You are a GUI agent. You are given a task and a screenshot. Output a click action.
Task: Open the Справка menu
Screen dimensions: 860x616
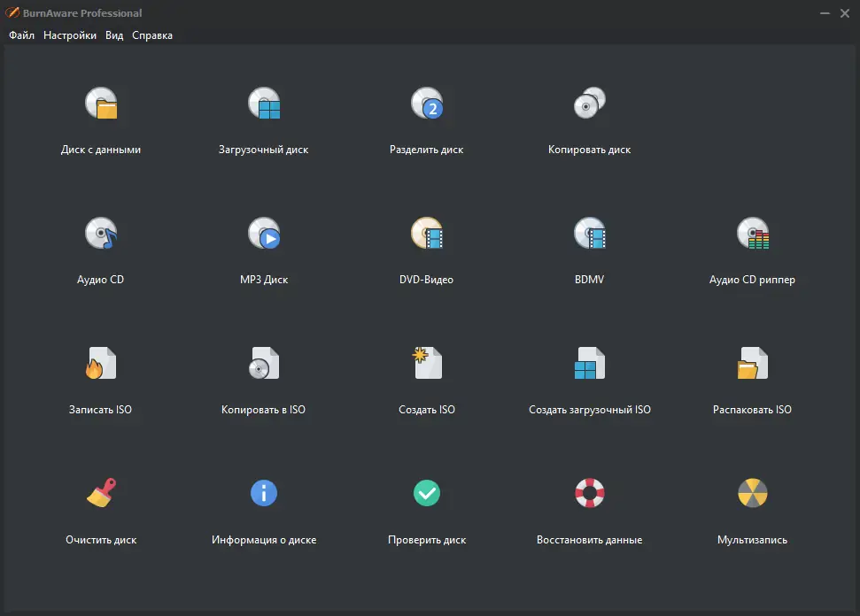[151, 35]
